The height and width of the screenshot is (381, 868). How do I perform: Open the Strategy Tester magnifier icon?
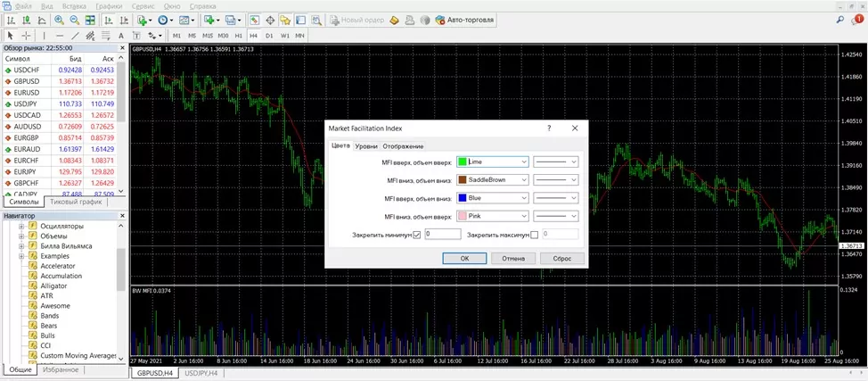pos(316,21)
